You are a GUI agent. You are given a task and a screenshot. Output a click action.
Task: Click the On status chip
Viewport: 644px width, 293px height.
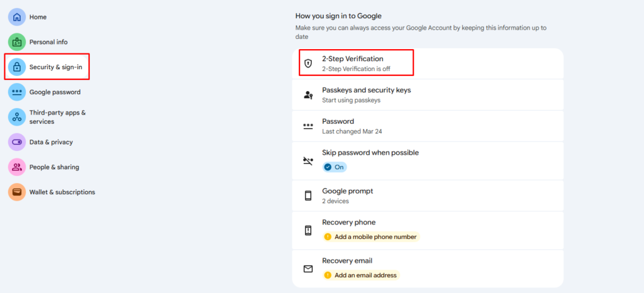(x=335, y=167)
